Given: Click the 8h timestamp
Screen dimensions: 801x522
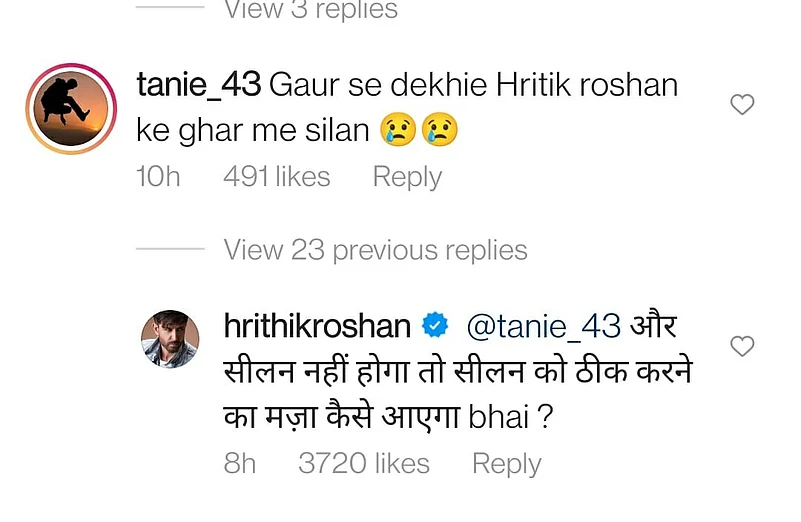Looking at the screenshot, I should pos(240,464).
